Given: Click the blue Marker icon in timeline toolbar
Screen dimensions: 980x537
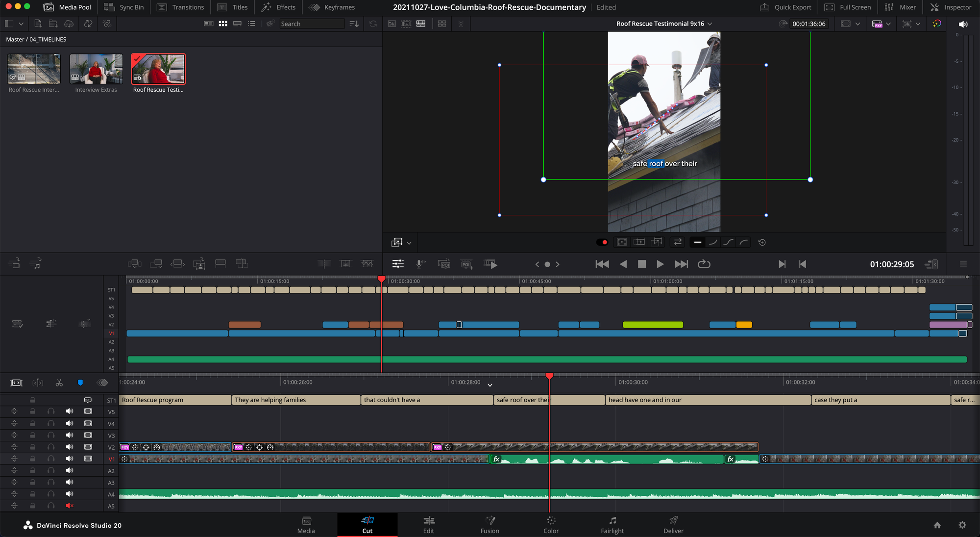Looking at the screenshot, I should [x=80, y=383].
